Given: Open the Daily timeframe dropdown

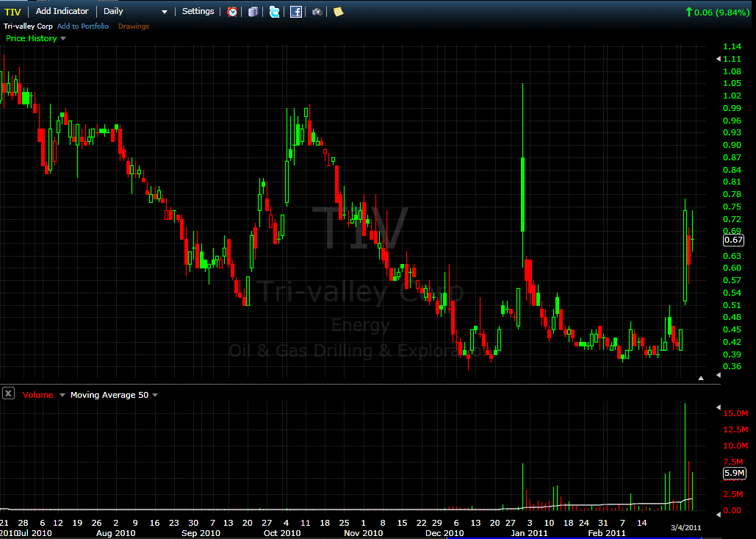Looking at the screenshot, I should pyautogui.click(x=165, y=12).
